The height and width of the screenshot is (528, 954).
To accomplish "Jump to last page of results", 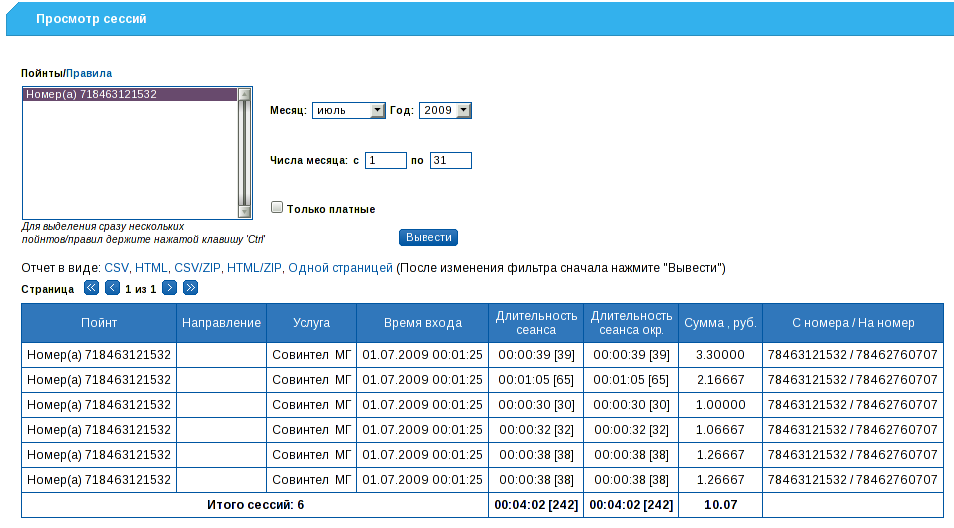I will click(x=190, y=288).
